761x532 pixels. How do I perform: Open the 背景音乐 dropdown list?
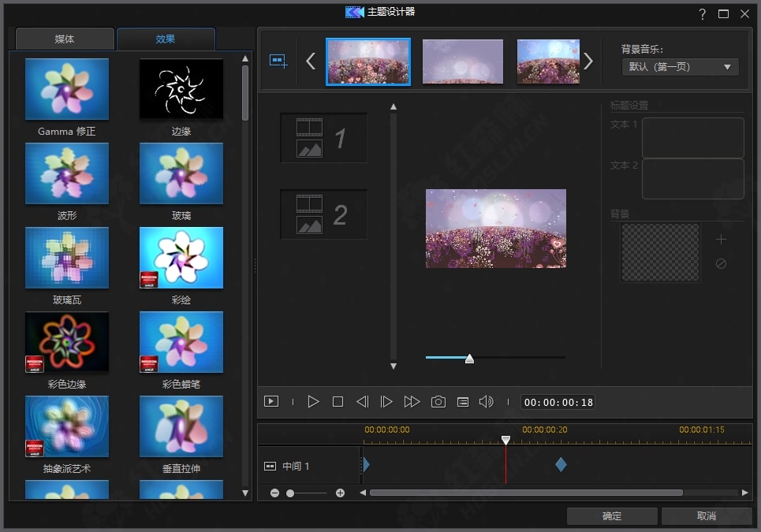tap(680, 67)
